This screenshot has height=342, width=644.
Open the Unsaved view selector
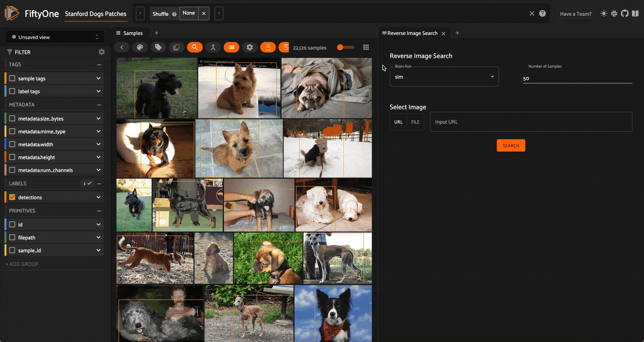pyautogui.click(x=55, y=37)
